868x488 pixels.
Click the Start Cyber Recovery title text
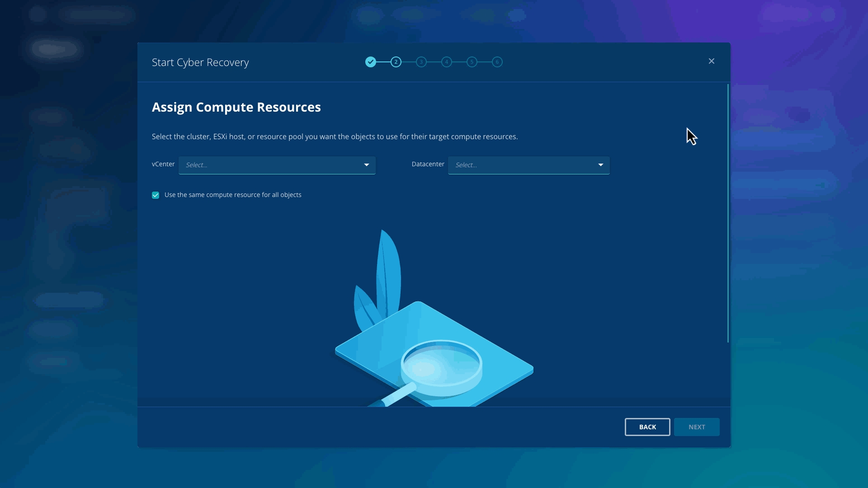200,62
